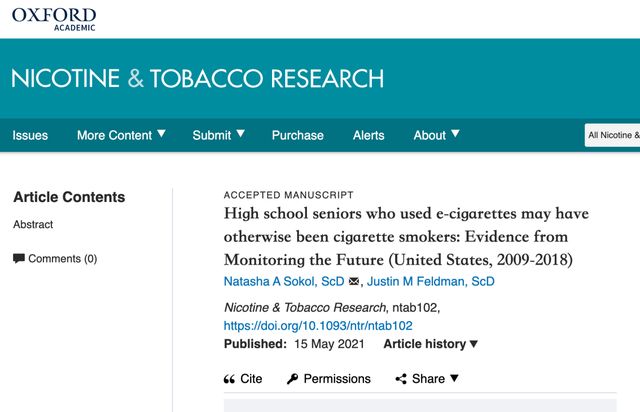The image size is (640, 412).
Task: Click the comments speech bubble icon
Action: click(x=19, y=258)
